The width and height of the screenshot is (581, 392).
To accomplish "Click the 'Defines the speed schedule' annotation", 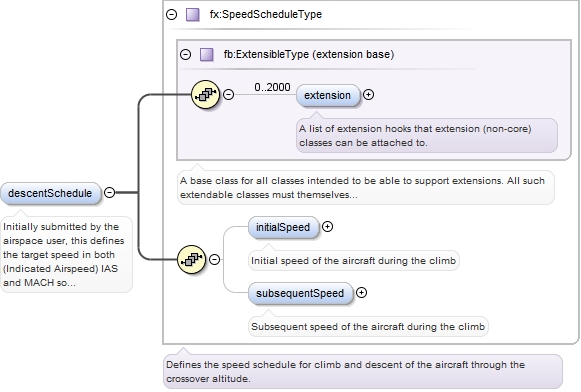I will [363, 372].
